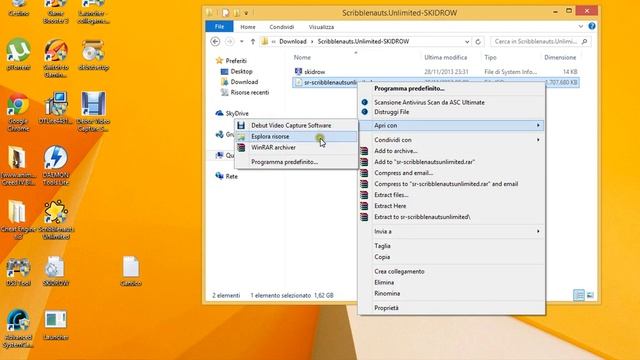Open the uTorrent desktop shortcut
Viewport: 640px width, 360px height.
coord(18,54)
